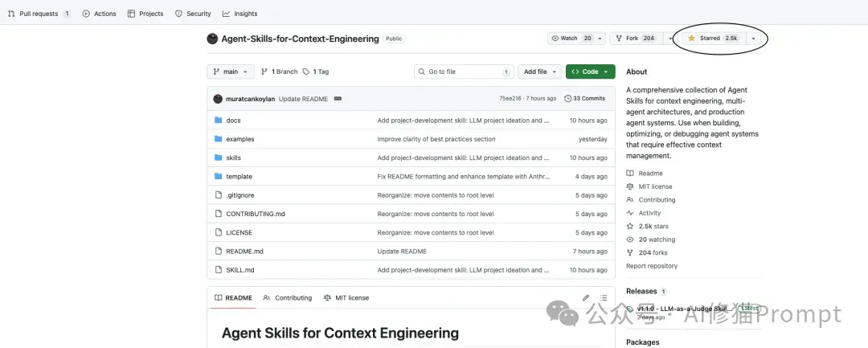Open the LICENSE file
The image size is (868, 348).
click(x=240, y=233)
